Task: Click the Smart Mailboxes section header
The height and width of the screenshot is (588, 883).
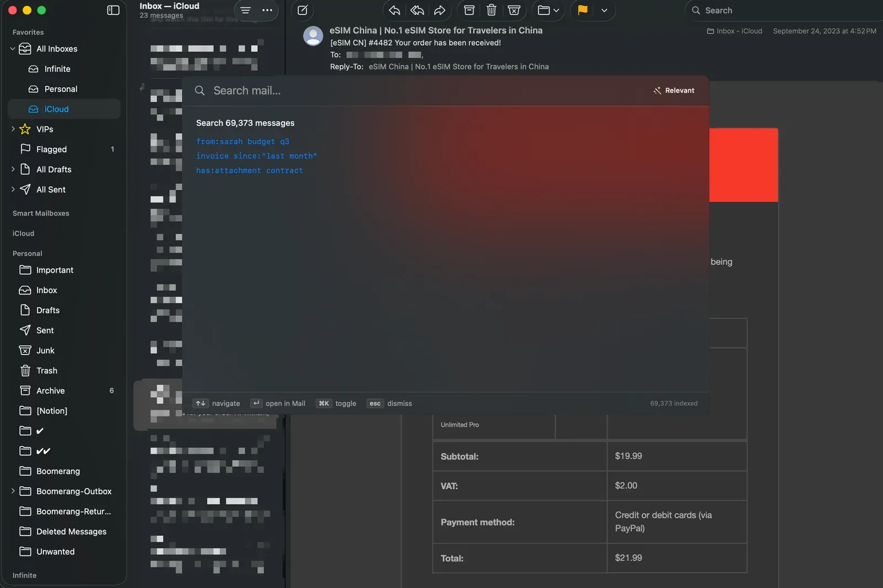Action: click(x=41, y=213)
